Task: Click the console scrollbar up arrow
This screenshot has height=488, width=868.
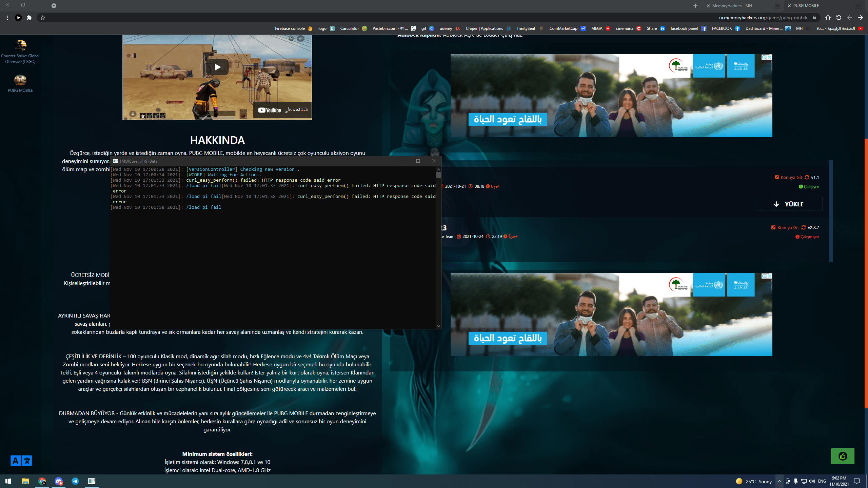Action: coord(438,169)
